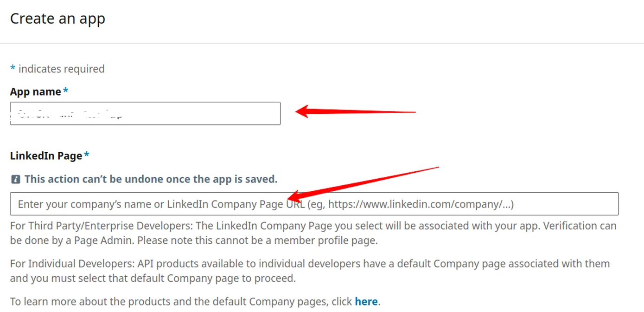Click the required asterisk next to App name
The height and width of the screenshot is (312, 644).
click(x=66, y=91)
